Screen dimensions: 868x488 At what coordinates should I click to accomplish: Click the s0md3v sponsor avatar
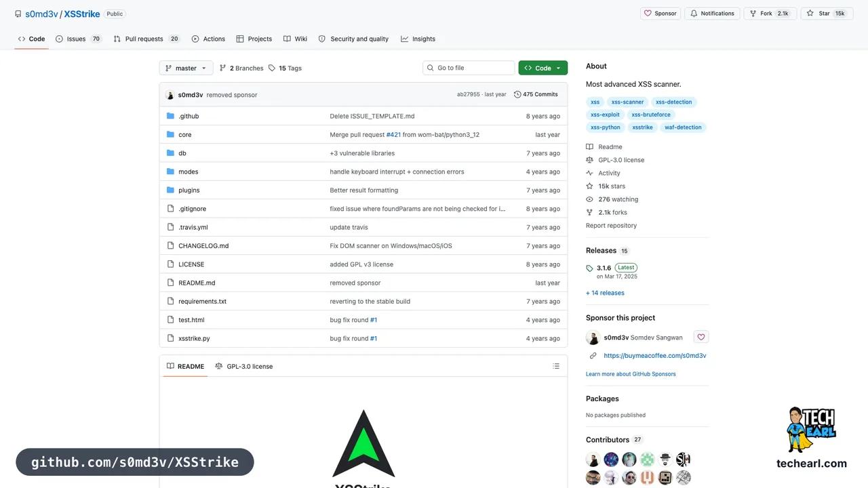(x=593, y=338)
